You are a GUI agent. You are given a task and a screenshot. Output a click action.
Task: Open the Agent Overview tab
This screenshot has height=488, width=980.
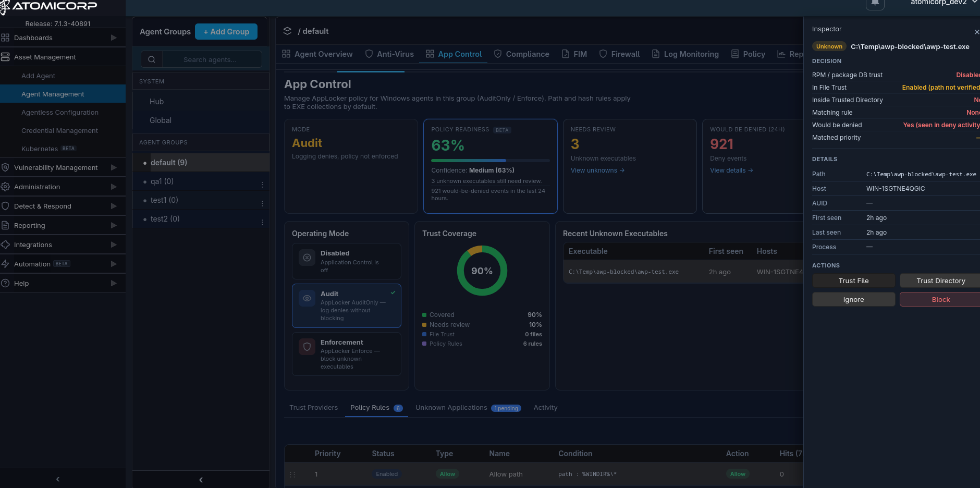pyautogui.click(x=317, y=54)
